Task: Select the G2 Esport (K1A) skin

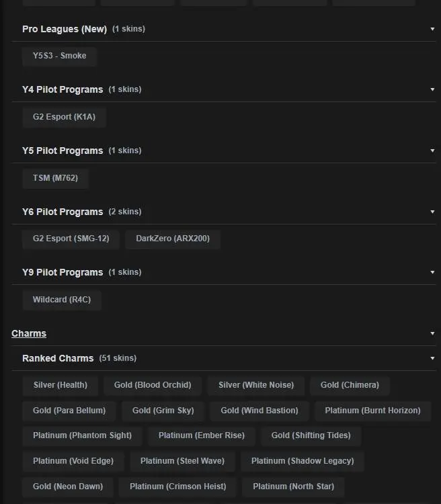Action: coord(64,117)
